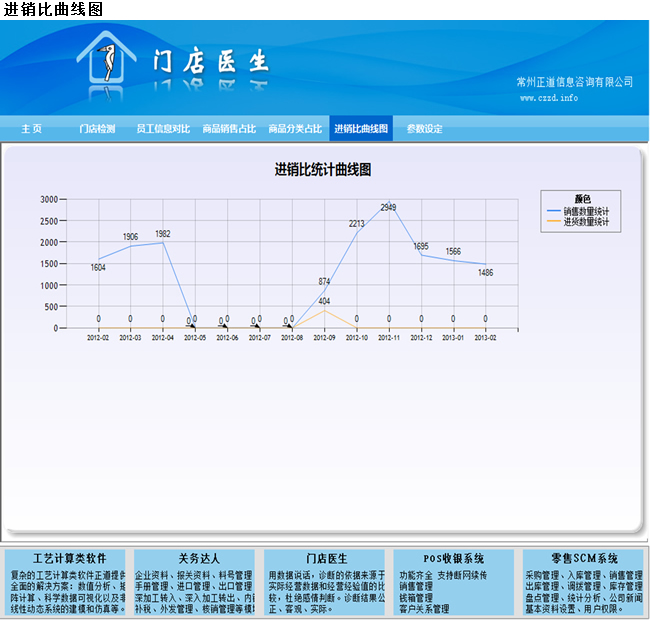Click the 常州正道信息咨询有限公司 company name
Viewport: 650px width, 620px height.
[x=575, y=81]
